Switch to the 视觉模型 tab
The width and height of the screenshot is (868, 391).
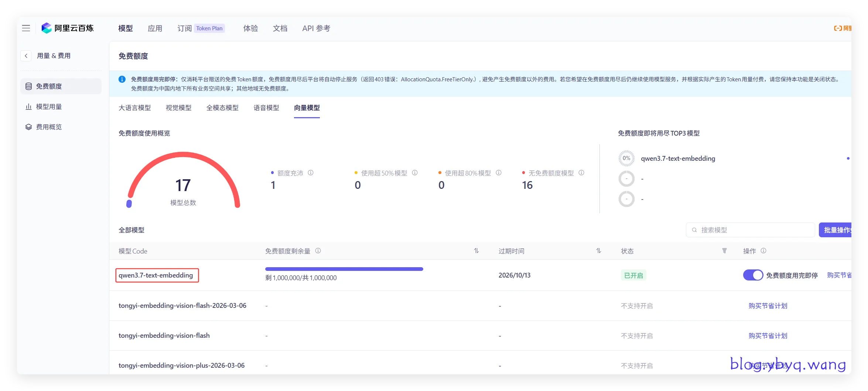pos(179,108)
